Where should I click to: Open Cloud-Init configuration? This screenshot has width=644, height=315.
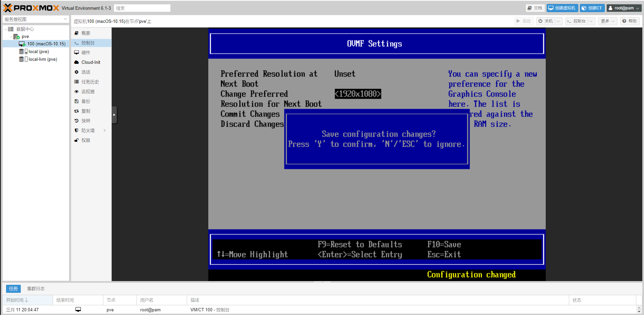click(x=91, y=62)
